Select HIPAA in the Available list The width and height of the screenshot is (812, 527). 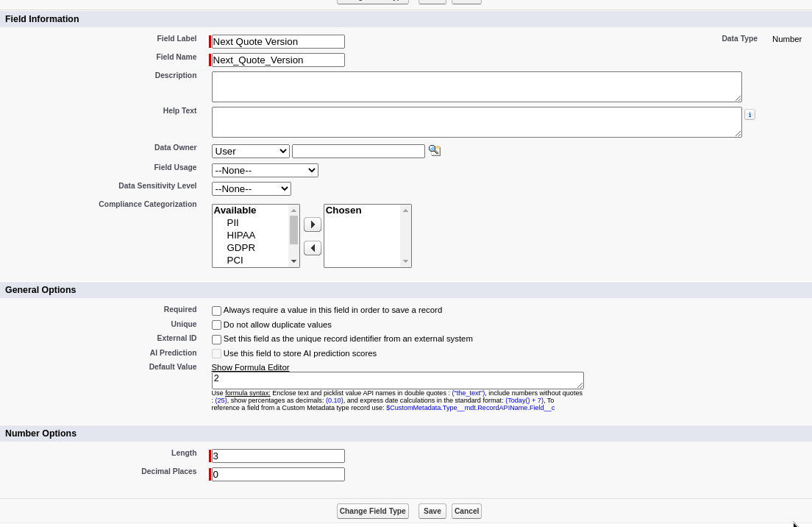241,236
